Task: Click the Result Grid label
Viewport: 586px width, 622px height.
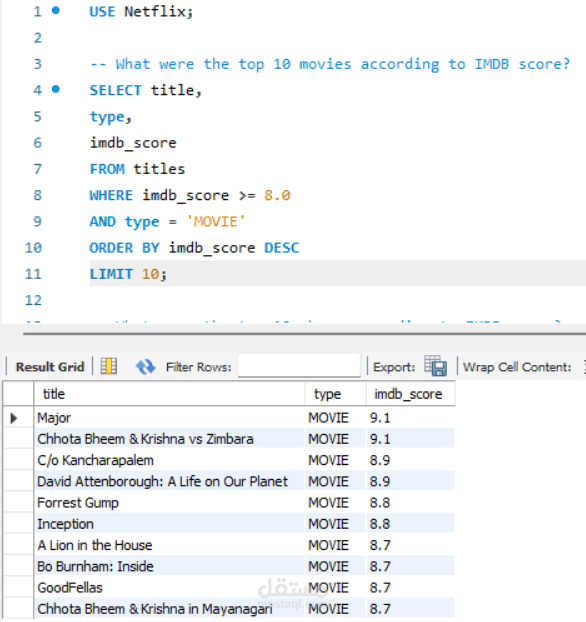Action: coord(50,367)
